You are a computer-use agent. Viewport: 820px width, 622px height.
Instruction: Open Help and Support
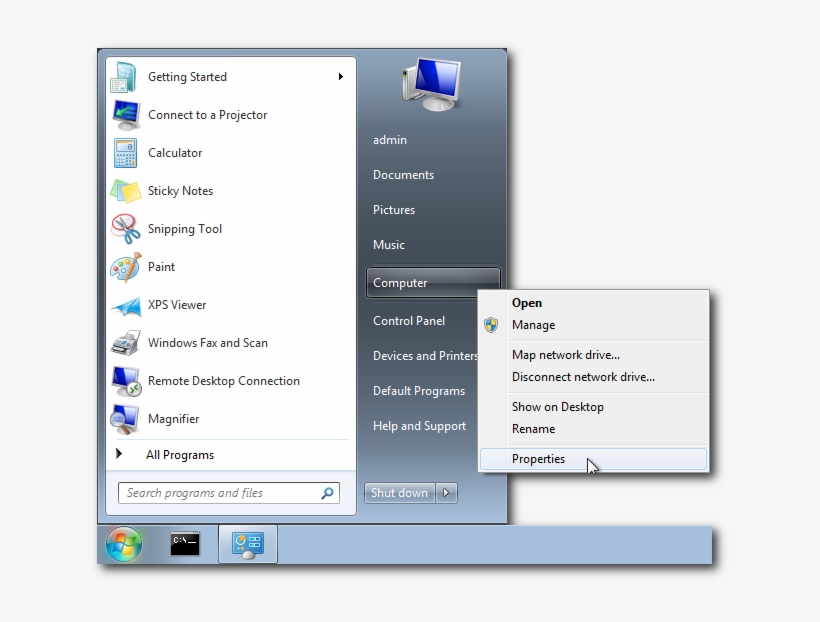(419, 426)
